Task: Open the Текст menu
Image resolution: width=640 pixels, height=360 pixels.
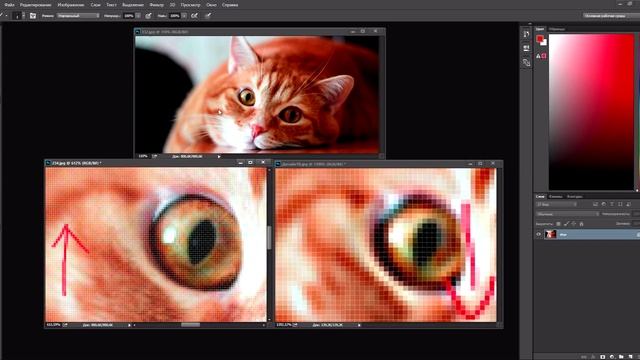Action: click(x=111, y=5)
